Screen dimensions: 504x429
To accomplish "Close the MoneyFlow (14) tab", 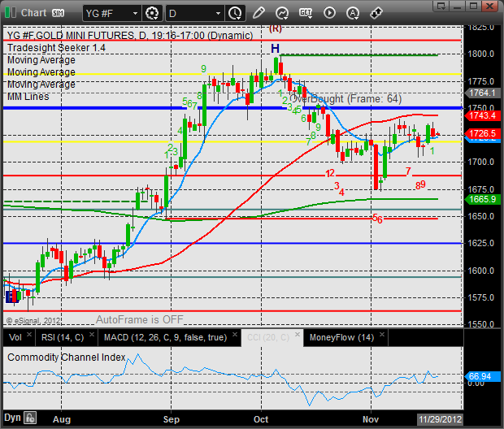I will (x=382, y=334).
